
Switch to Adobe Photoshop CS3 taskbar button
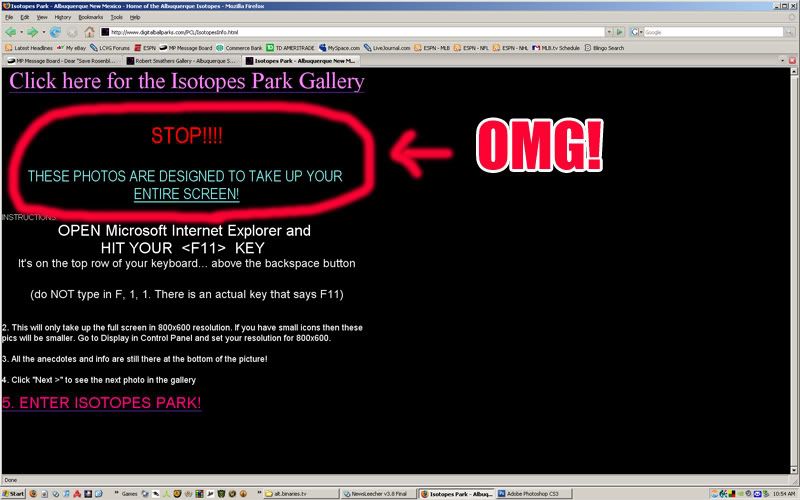pos(534,494)
